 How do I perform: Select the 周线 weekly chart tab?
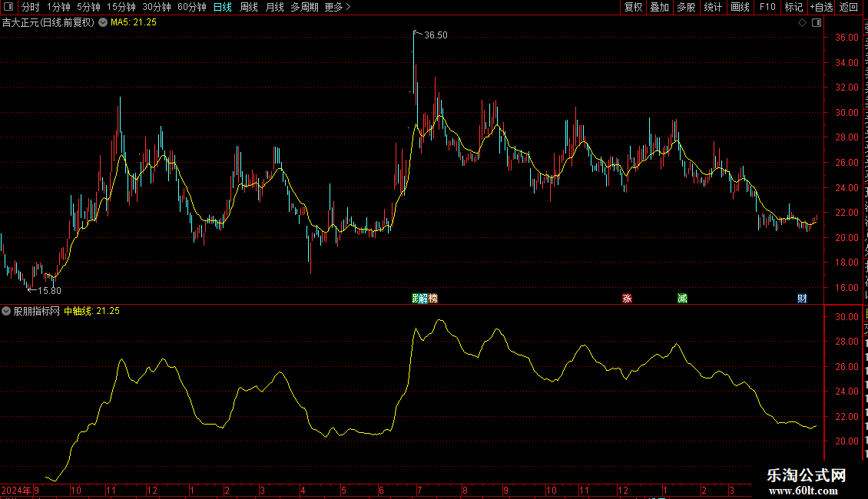click(249, 7)
